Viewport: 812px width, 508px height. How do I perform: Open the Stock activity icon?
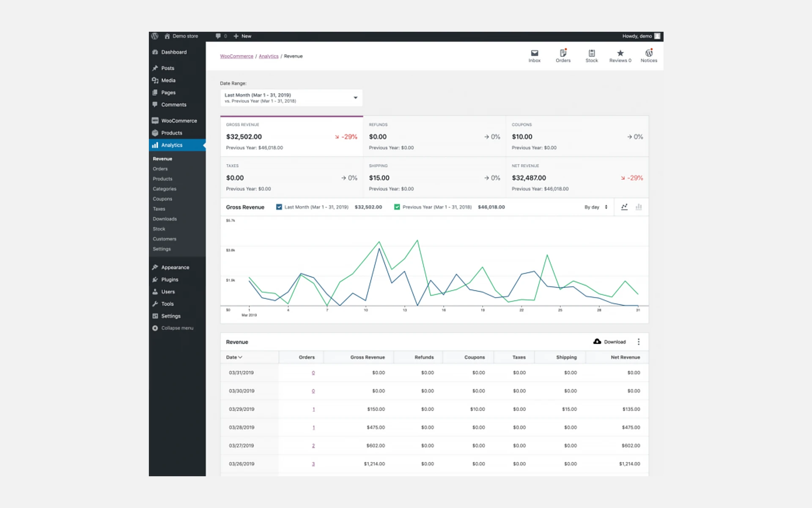click(592, 56)
